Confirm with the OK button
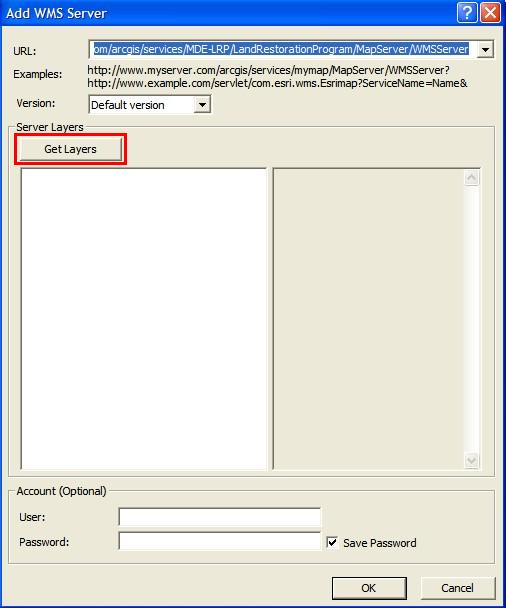This screenshot has width=506, height=608. click(x=369, y=588)
